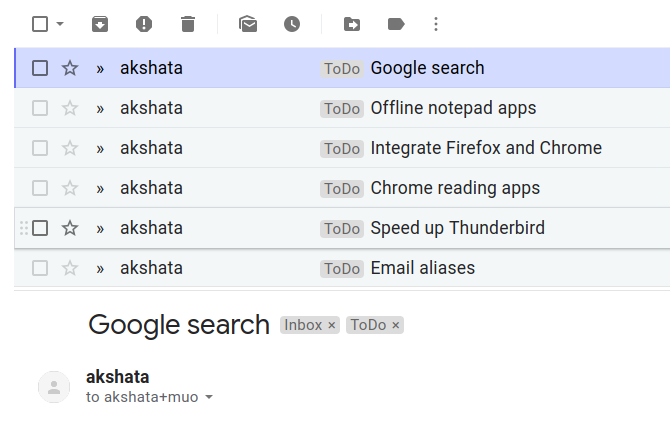The width and height of the screenshot is (670, 440).
Task: Open the More options three-dot menu
Action: click(x=435, y=24)
